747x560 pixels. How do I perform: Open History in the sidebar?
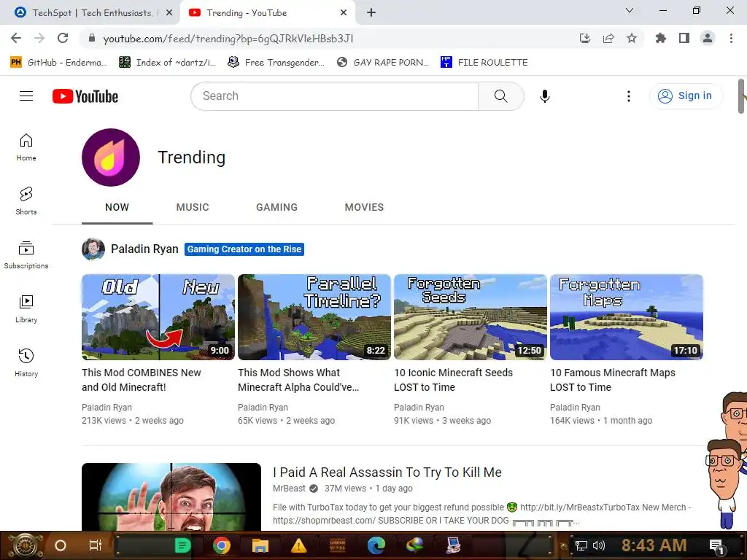click(26, 363)
